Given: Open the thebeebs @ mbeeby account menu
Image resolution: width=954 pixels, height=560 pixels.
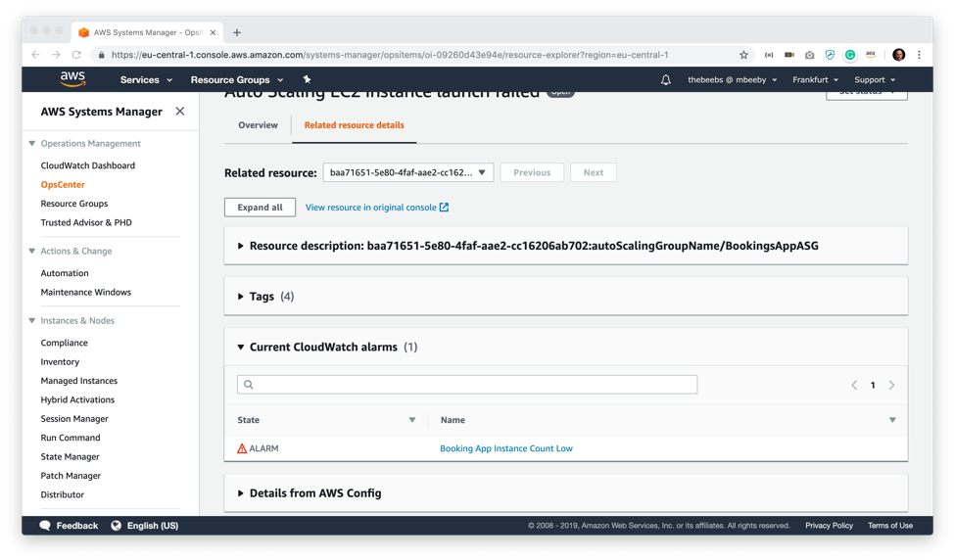Looking at the screenshot, I should [x=732, y=79].
